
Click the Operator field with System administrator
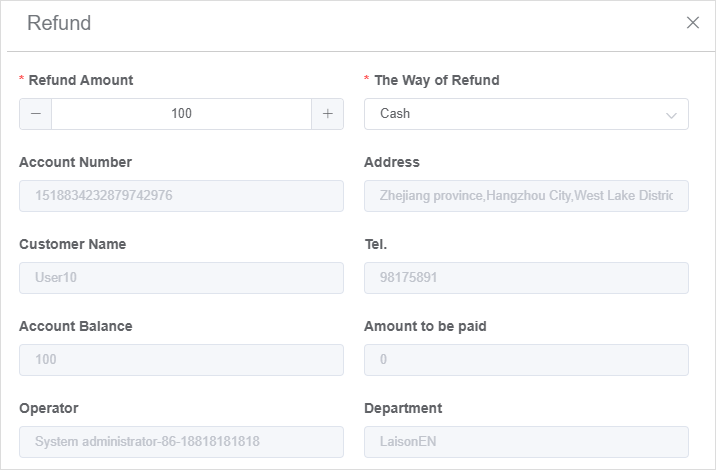tap(181, 442)
